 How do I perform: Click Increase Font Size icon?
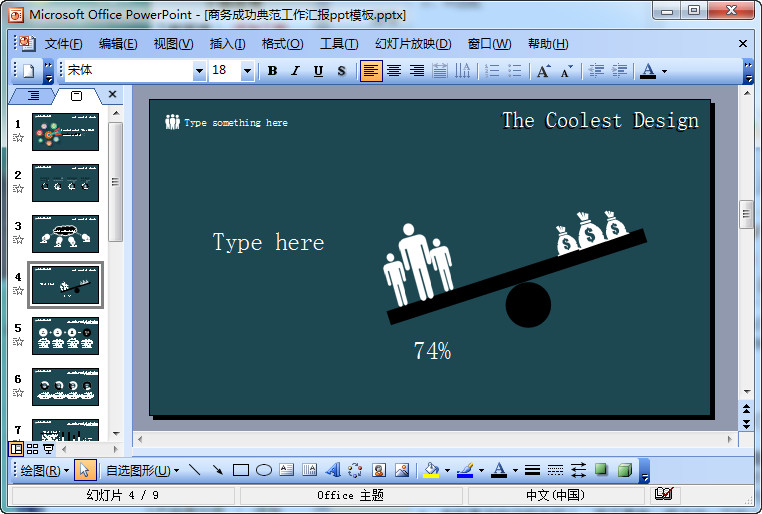(x=543, y=71)
